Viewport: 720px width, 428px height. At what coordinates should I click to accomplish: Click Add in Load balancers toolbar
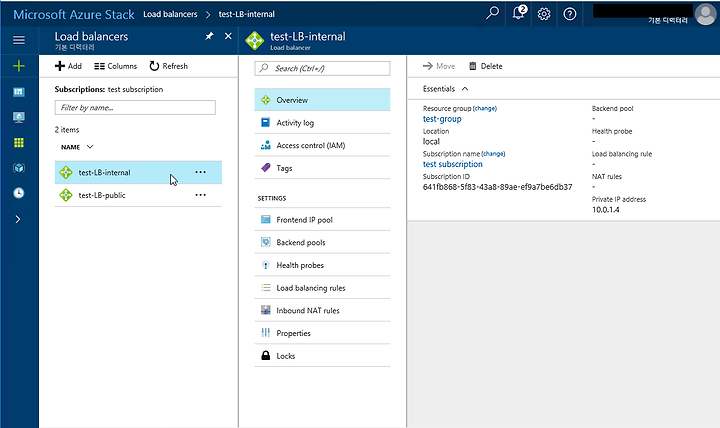coord(68,66)
